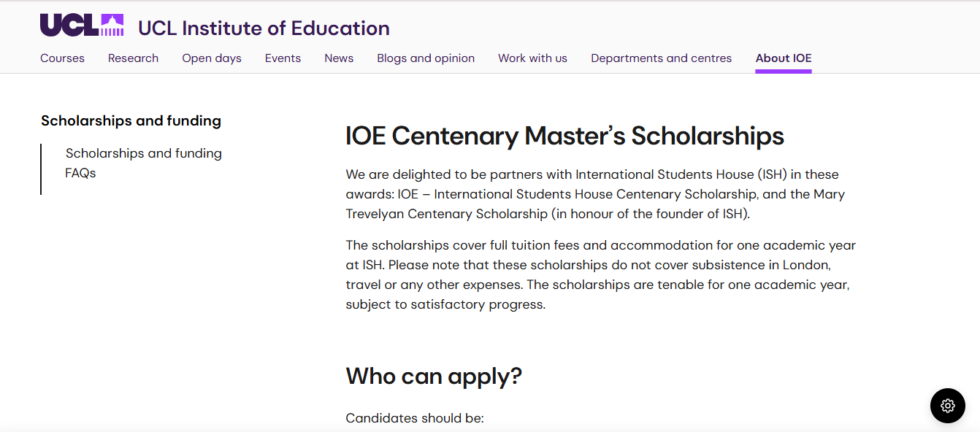
Task: Select the About IOE tab
Action: coord(783,58)
